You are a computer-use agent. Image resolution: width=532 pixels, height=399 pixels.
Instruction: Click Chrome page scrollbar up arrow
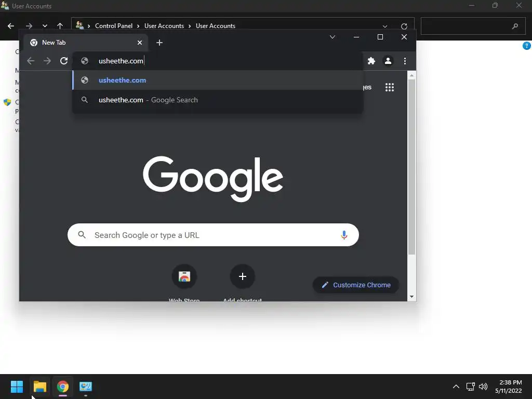coord(411,75)
